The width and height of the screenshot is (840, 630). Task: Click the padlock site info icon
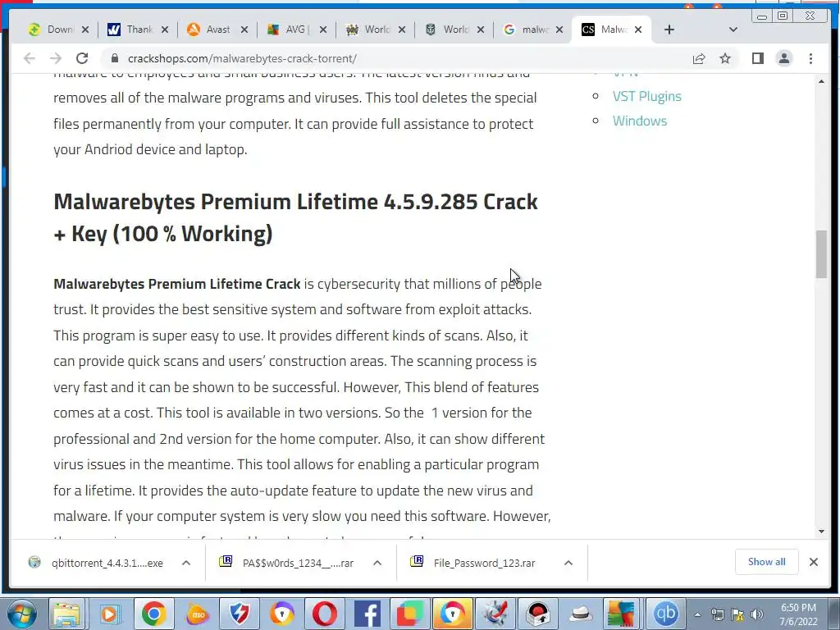point(114,58)
